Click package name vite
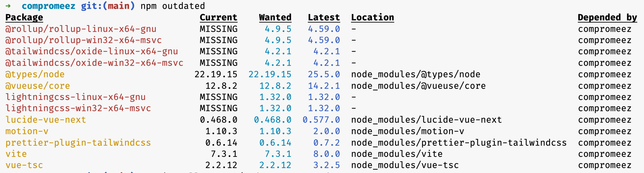This screenshot has height=173, width=644. click(x=16, y=154)
